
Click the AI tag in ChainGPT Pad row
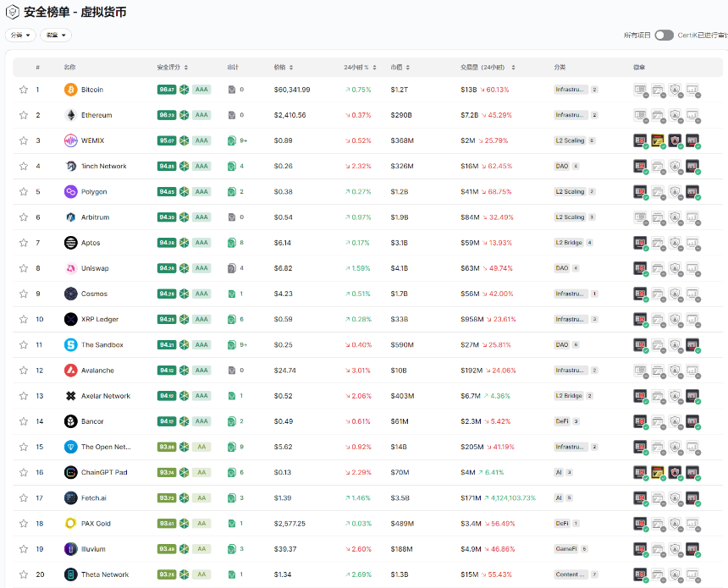pyautogui.click(x=559, y=472)
